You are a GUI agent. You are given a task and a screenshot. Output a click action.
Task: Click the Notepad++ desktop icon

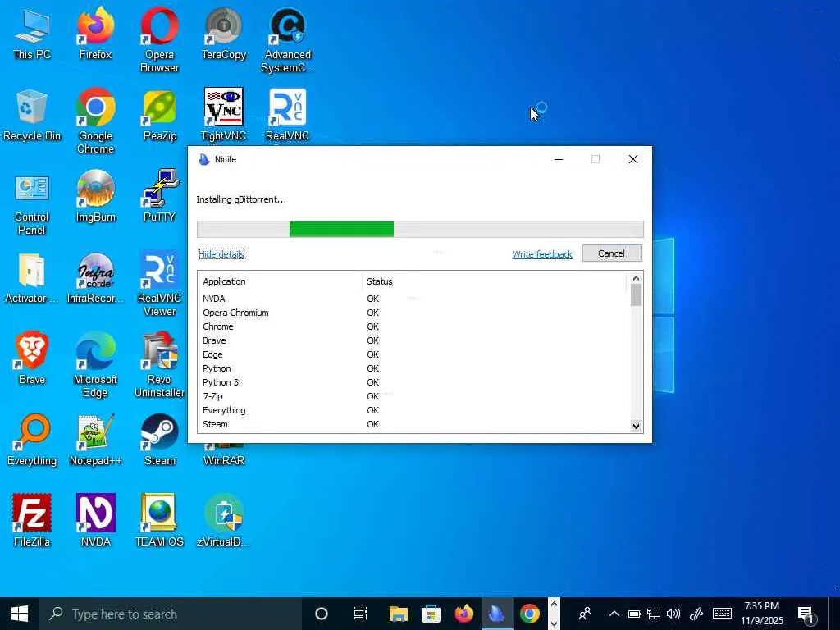(95, 434)
